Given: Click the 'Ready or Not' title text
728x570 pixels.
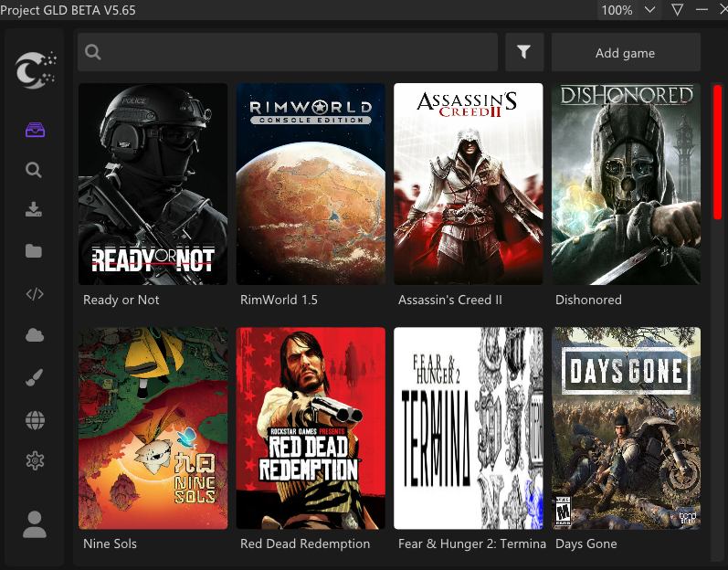Looking at the screenshot, I should (121, 300).
